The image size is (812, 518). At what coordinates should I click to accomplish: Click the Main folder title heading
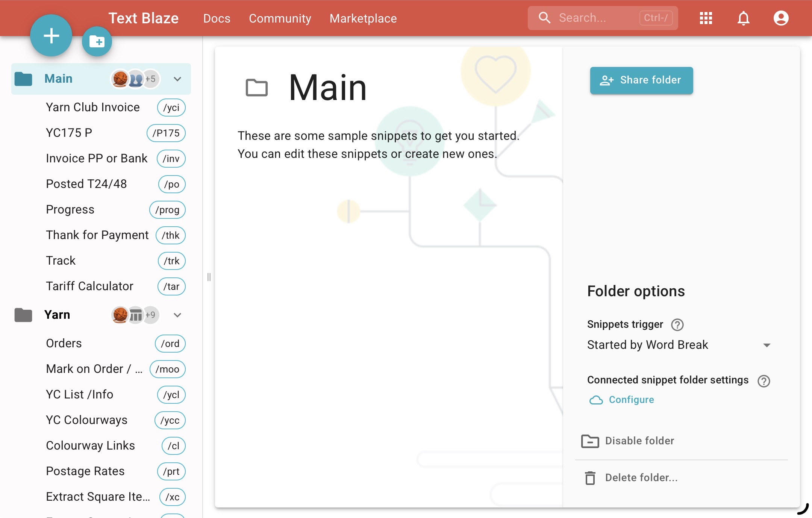pyautogui.click(x=328, y=88)
